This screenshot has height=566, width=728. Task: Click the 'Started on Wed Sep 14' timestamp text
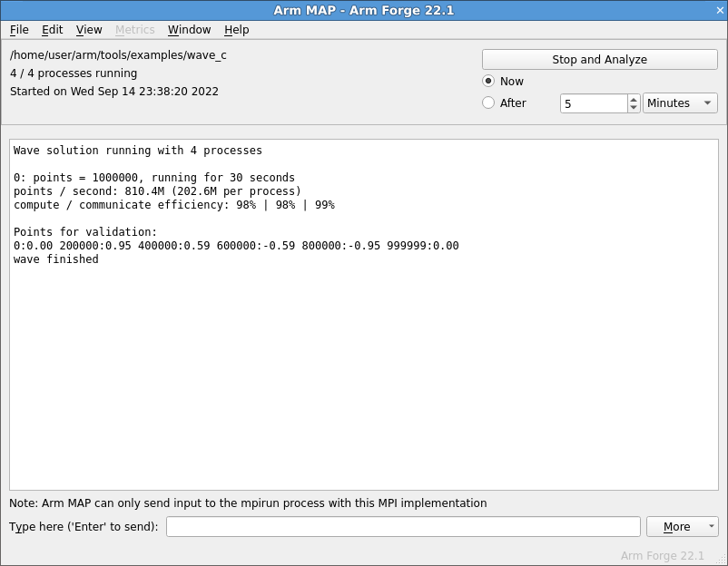coord(114,92)
